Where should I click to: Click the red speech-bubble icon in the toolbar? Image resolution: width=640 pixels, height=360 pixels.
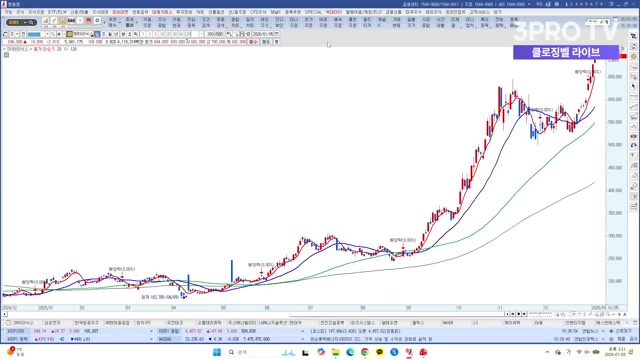(89, 20)
